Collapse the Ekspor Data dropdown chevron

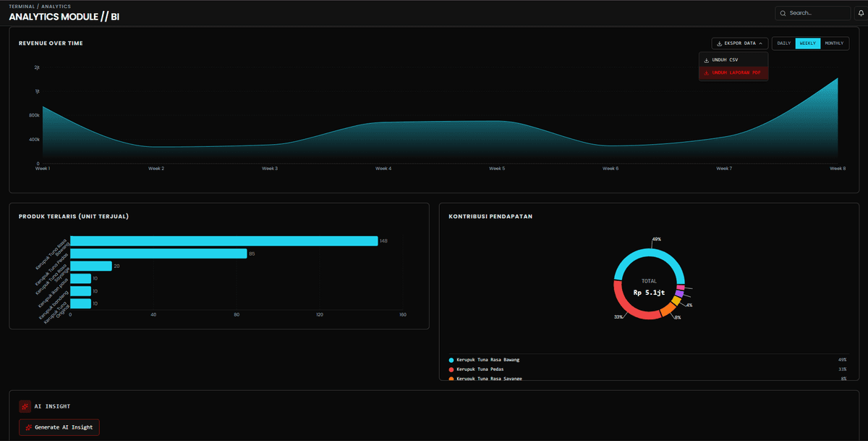(x=760, y=43)
